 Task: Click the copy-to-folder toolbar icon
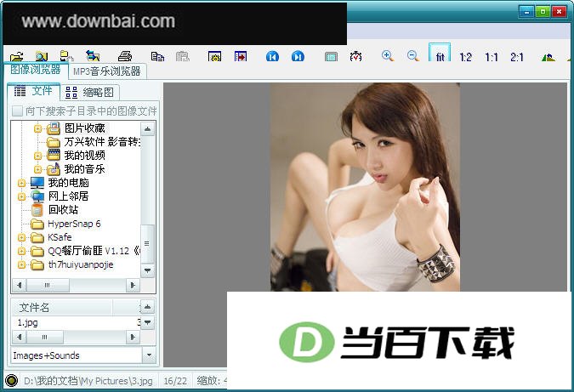point(66,56)
